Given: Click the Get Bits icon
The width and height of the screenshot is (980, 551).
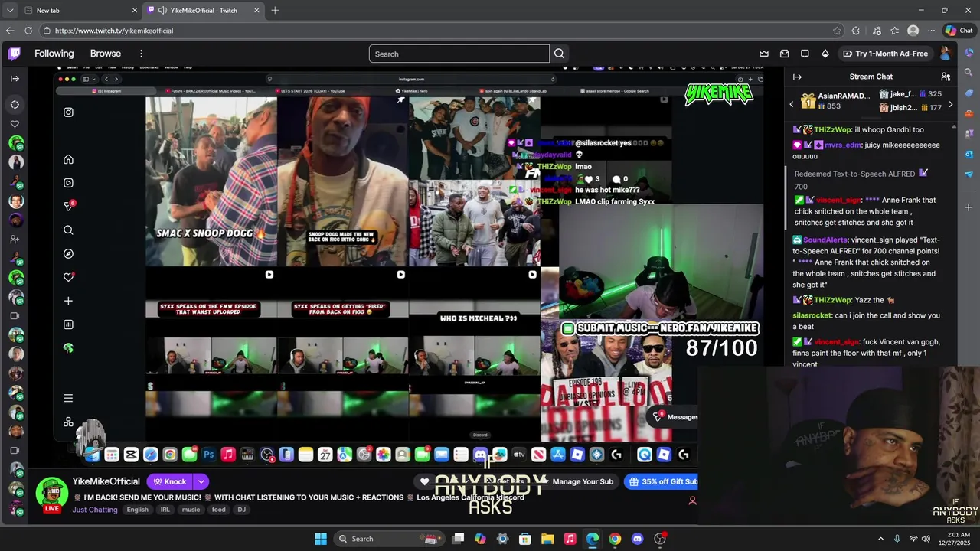Looking at the screenshot, I should point(825,54).
